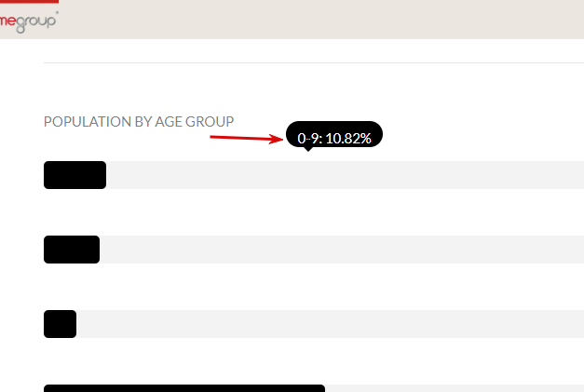The image size is (584, 392).
Task: Click the red arrow pointing at tooltip
Action: click(x=244, y=138)
